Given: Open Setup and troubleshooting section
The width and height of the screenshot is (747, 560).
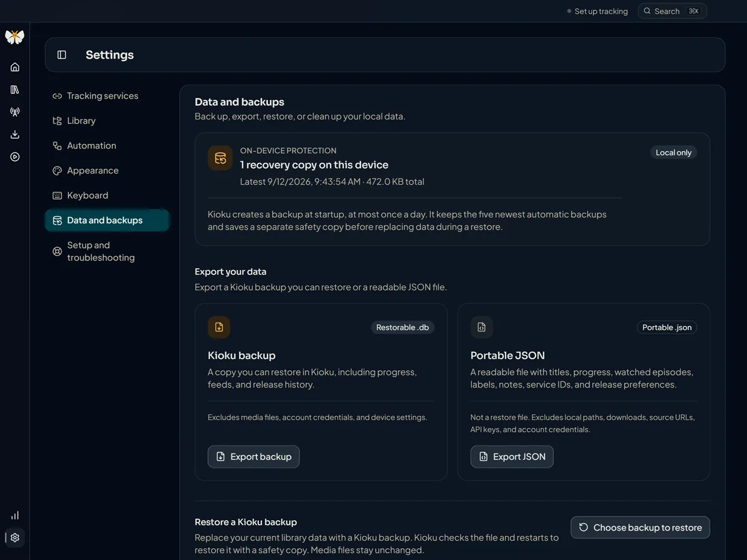Looking at the screenshot, I should click(107, 251).
